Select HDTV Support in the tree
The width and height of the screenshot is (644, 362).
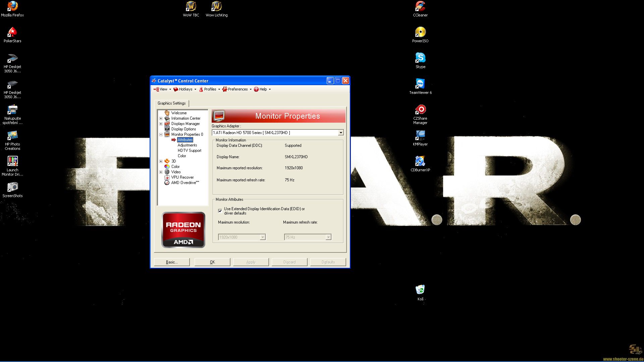click(x=189, y=150)
